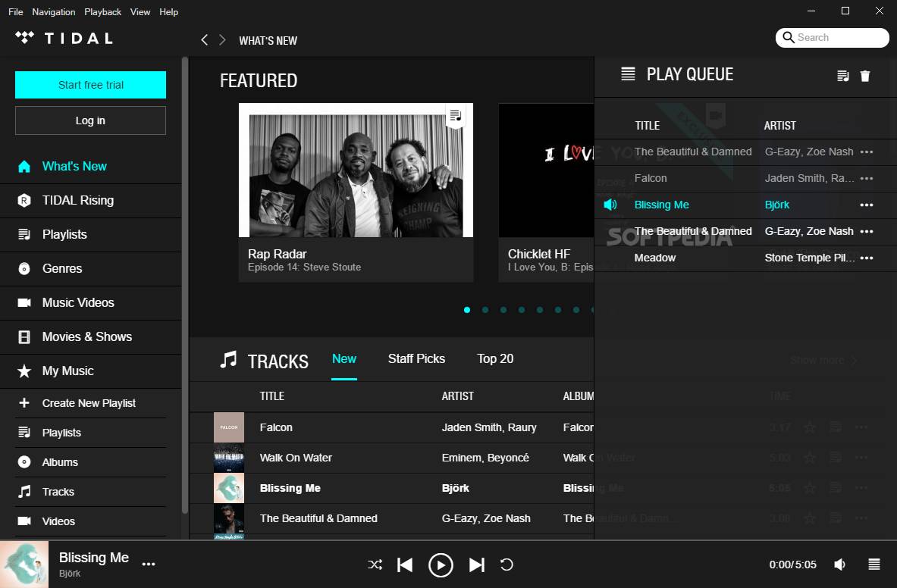Open Videos under My Music
The image size is (897, 588).
90,521
